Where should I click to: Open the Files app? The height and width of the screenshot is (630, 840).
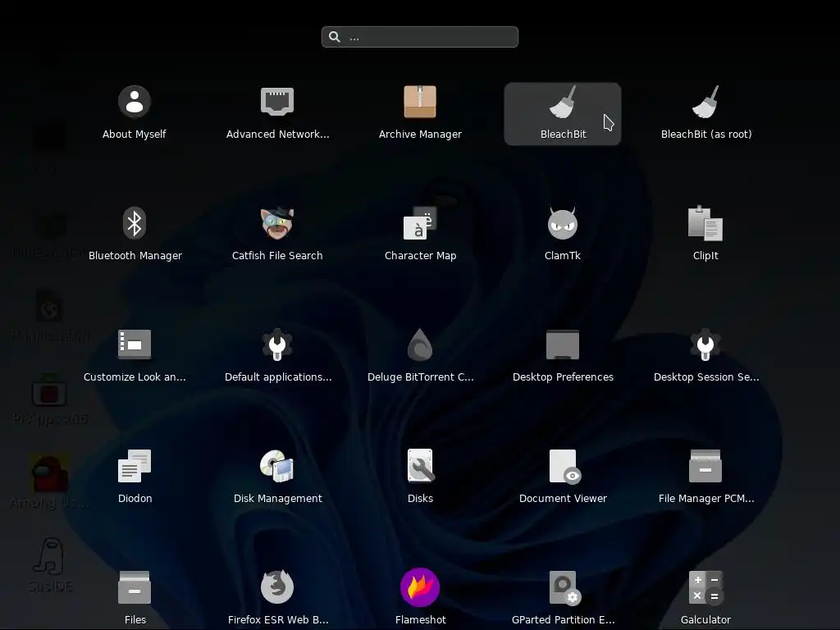(x=134, y=598)
